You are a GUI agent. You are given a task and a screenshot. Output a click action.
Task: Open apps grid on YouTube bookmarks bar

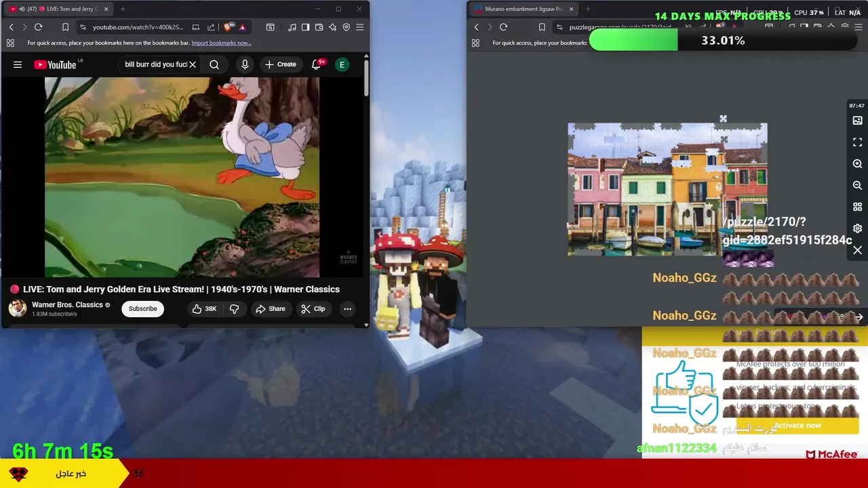[10, 43]
